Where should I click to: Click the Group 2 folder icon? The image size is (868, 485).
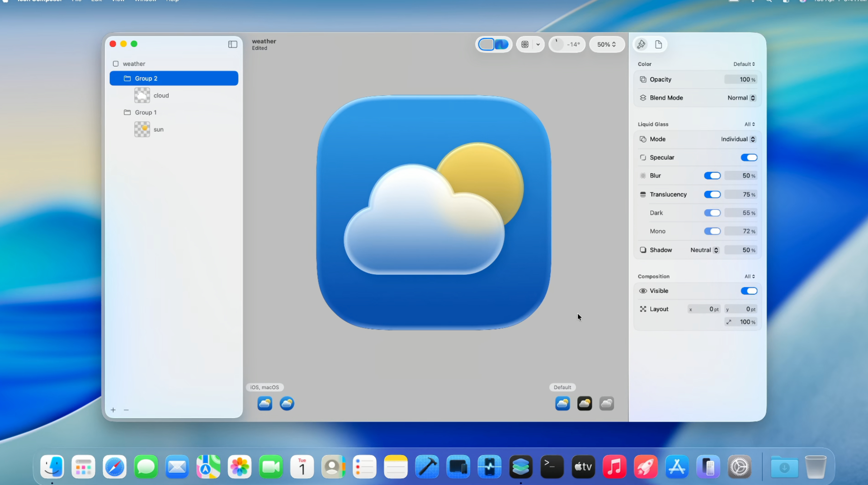pyautogui.click(x=127, y=78)
